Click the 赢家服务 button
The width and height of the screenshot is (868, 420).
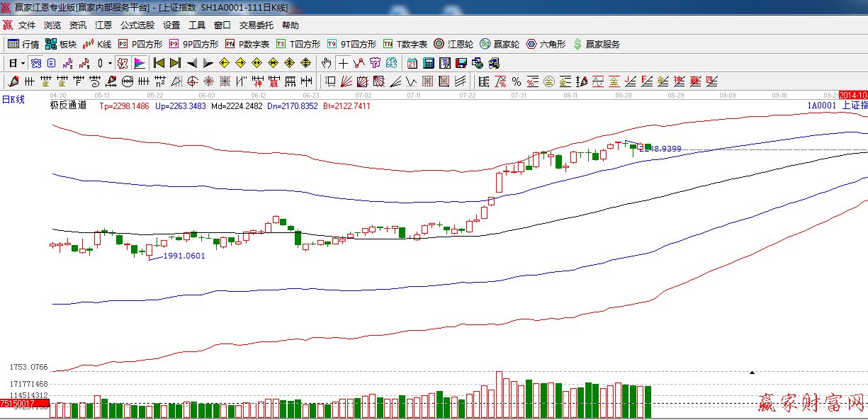(x=596, y=44)
